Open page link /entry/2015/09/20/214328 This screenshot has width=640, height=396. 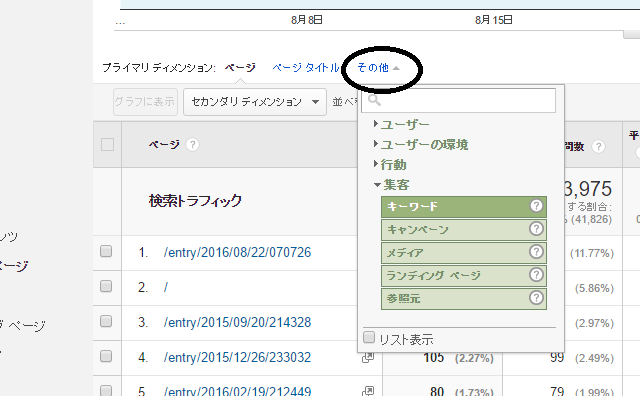(x=237, y=323)
